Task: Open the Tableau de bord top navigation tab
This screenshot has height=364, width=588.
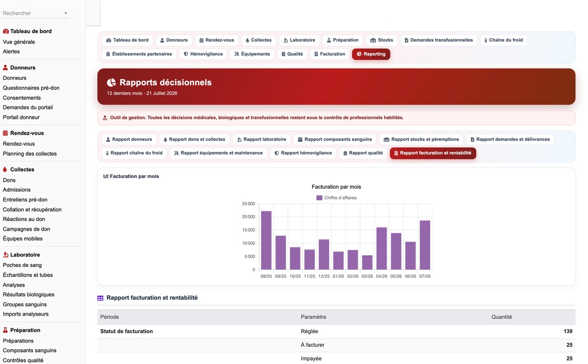Action: (127, 40)
